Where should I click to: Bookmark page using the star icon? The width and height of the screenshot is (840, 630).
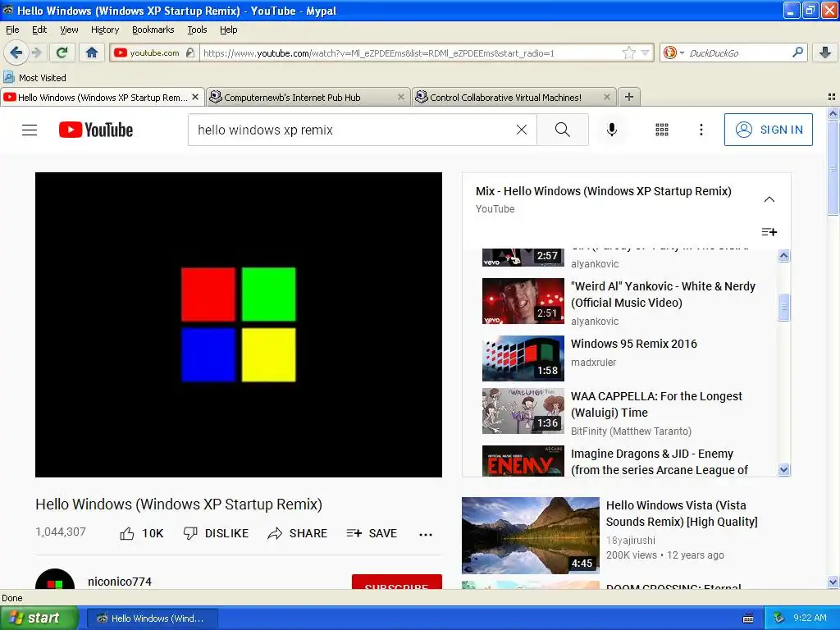628,52
